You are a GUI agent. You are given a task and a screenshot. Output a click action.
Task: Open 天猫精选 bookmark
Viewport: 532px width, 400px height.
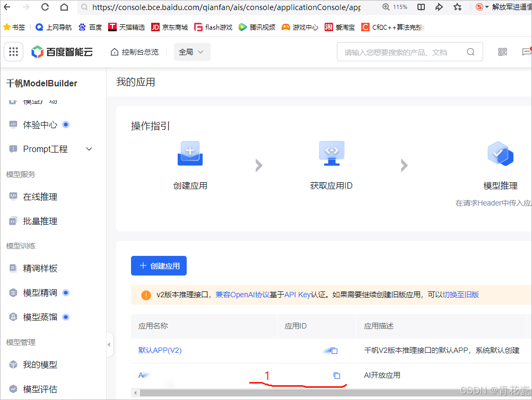[x=127, y=27]
